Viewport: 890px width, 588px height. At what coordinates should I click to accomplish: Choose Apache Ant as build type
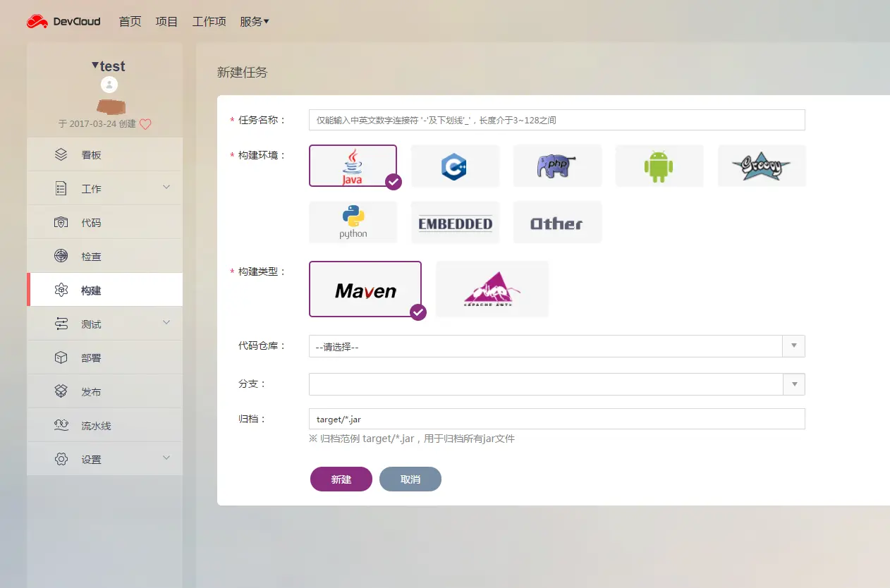pos(492,289)
